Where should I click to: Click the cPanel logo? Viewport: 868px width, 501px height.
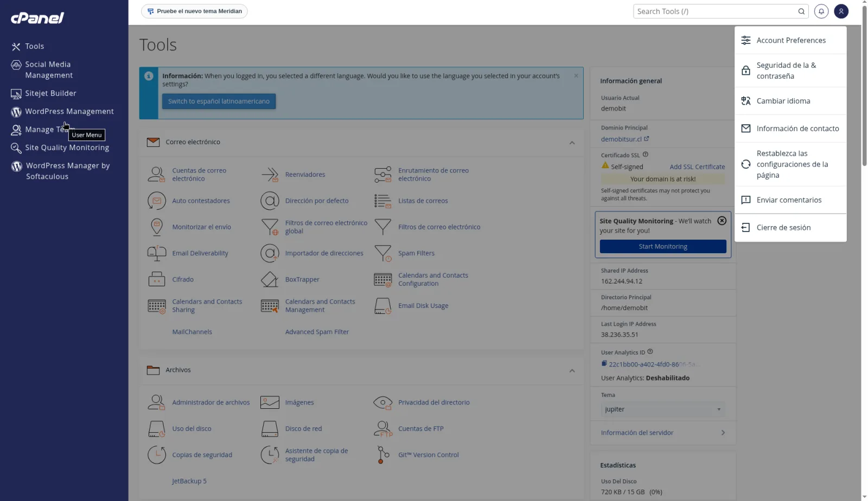click(x=37, y=18)
